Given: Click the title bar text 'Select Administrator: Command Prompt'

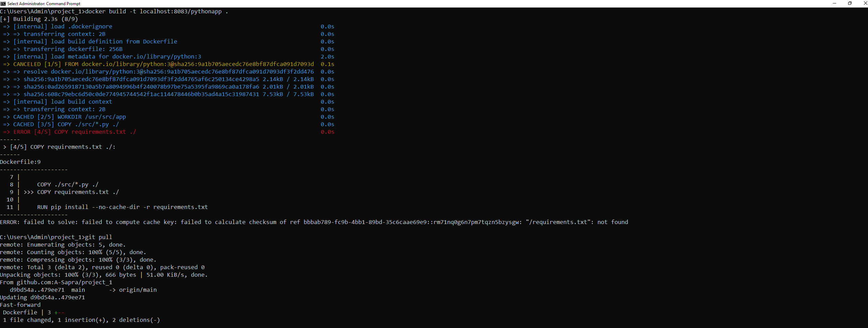Looking at the screenshot, I should click(44, 3).
